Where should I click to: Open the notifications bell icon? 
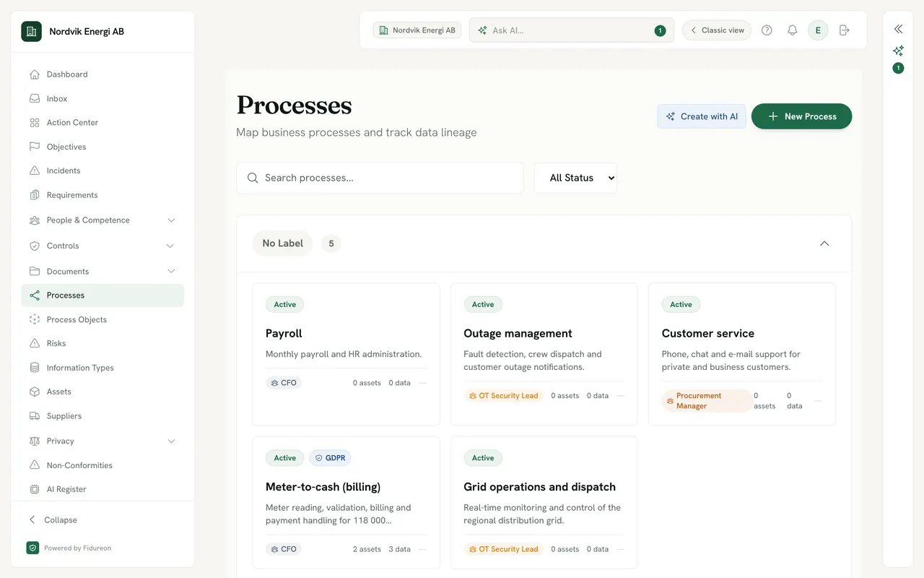pyautogui.click(x=792, y=30)
